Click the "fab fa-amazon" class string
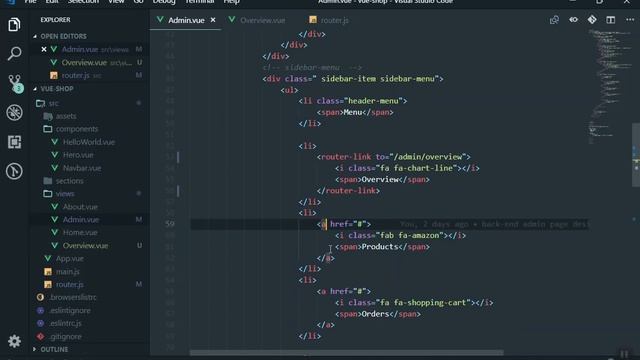Image resolution: width=640 pixels, height=360 pixels. tap(411, 236)
